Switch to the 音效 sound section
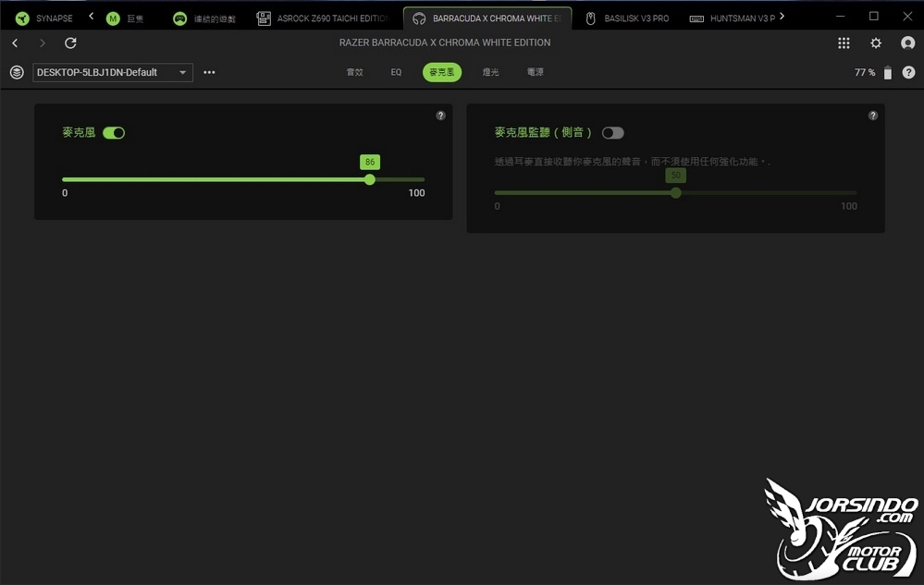Screen dimensions: 924x585 (355, 72)
